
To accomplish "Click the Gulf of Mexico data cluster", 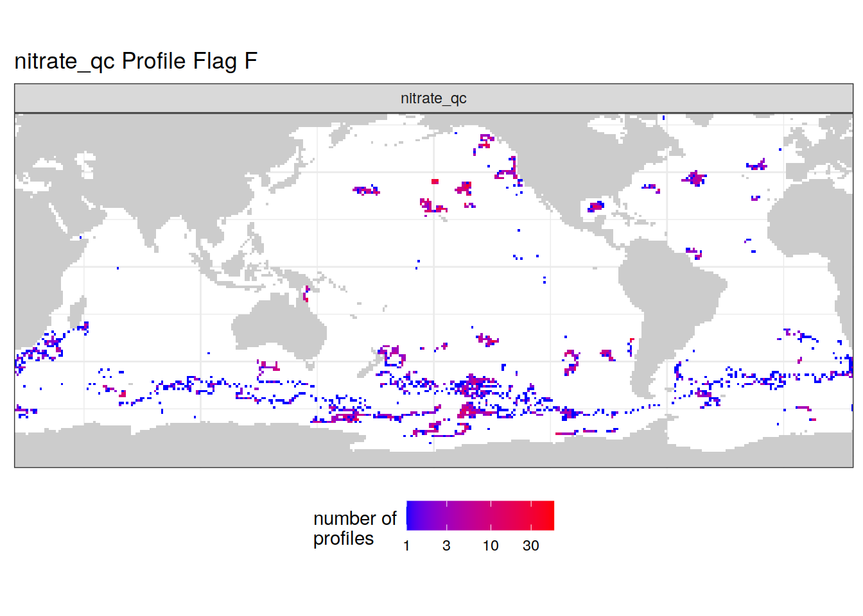I will (596, 206).
